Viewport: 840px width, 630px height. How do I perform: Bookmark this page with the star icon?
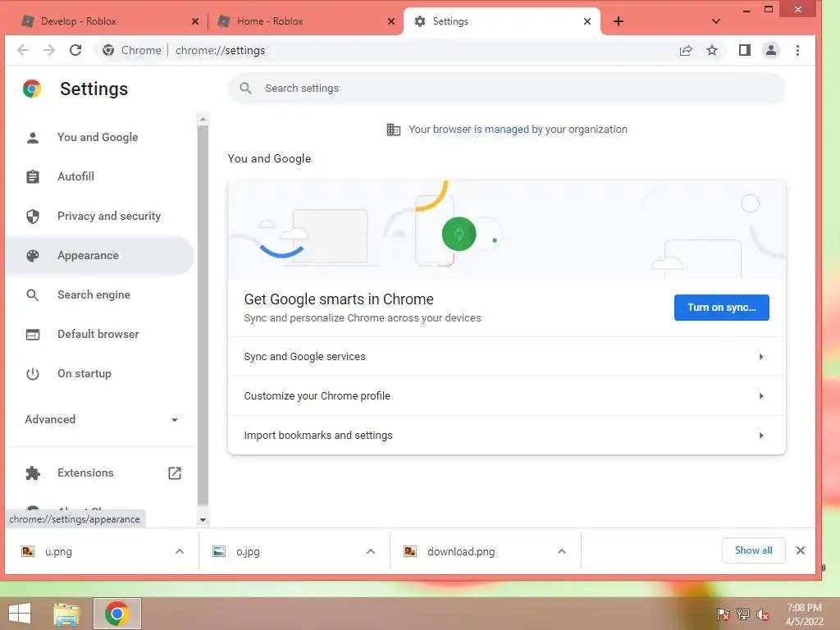tap(712, 50)
